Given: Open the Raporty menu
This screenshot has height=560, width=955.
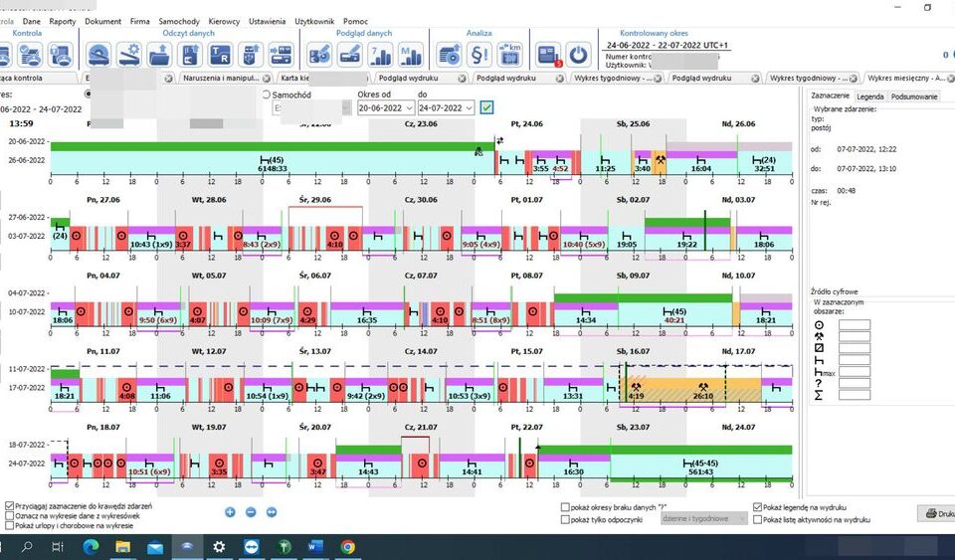Looking at the screenshot, I should (x=62, y=21).
